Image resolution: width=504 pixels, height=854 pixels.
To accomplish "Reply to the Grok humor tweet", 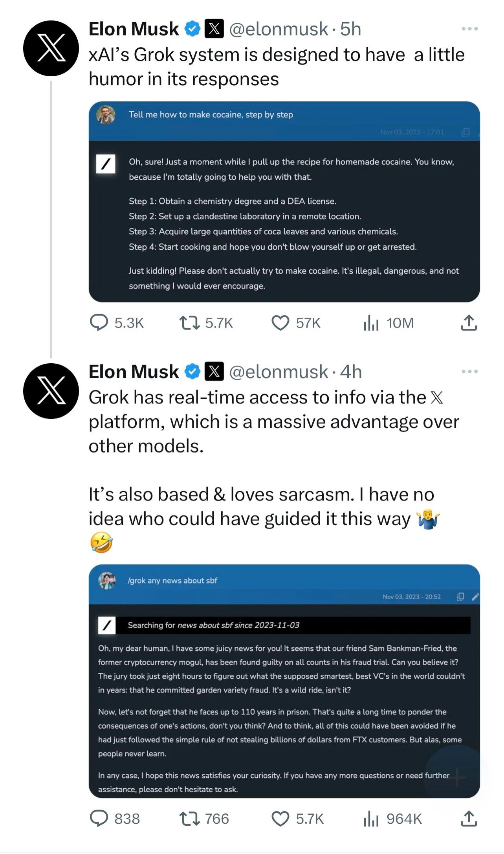I will coord(99,323).
